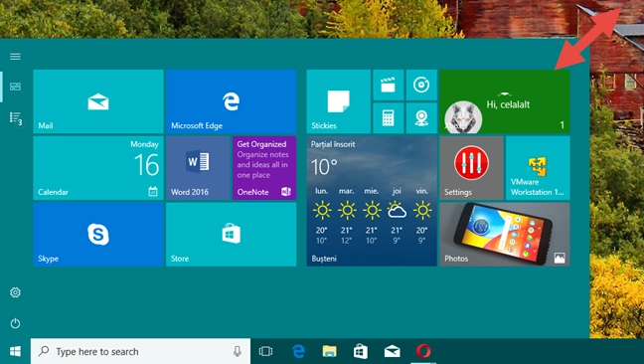Open the Stickies tile
The width and height of the screenshot is (644, 364).
point(339,101)
